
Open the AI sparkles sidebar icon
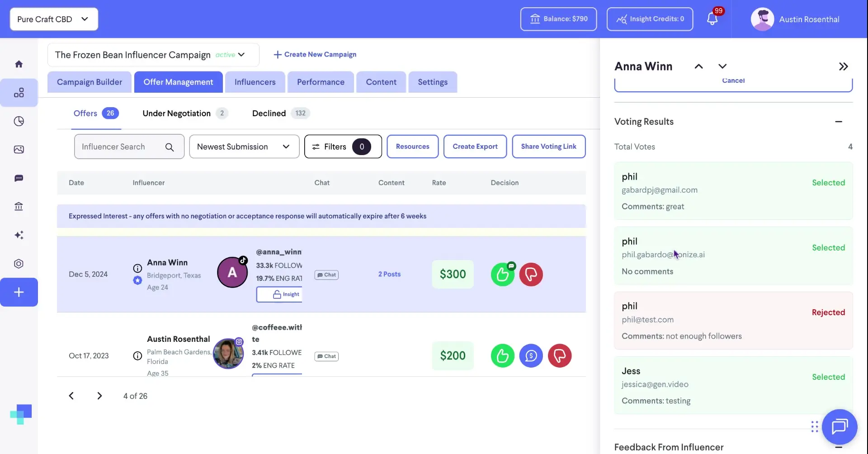click(19, 235)
